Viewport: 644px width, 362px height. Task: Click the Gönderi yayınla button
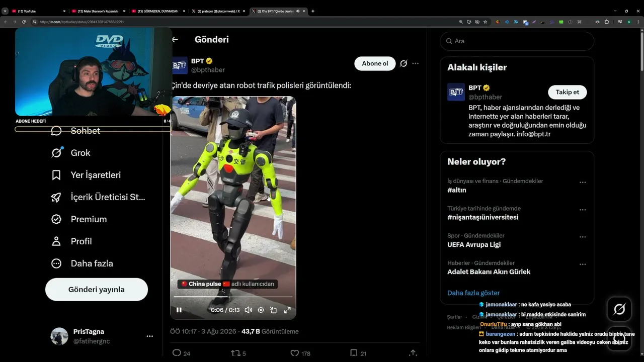pyautogui.click(x=97, y=290)
